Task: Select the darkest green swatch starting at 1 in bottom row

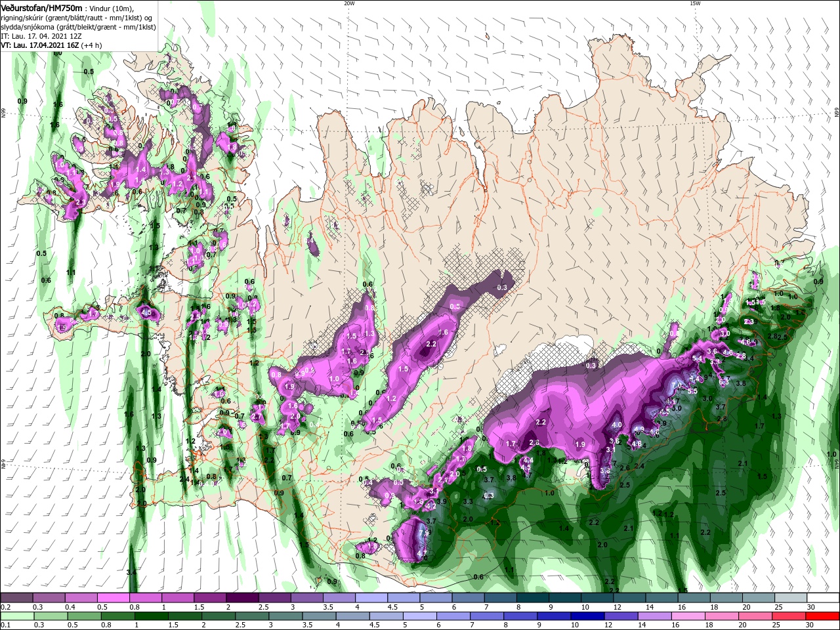Action: [x=151, y=616]
